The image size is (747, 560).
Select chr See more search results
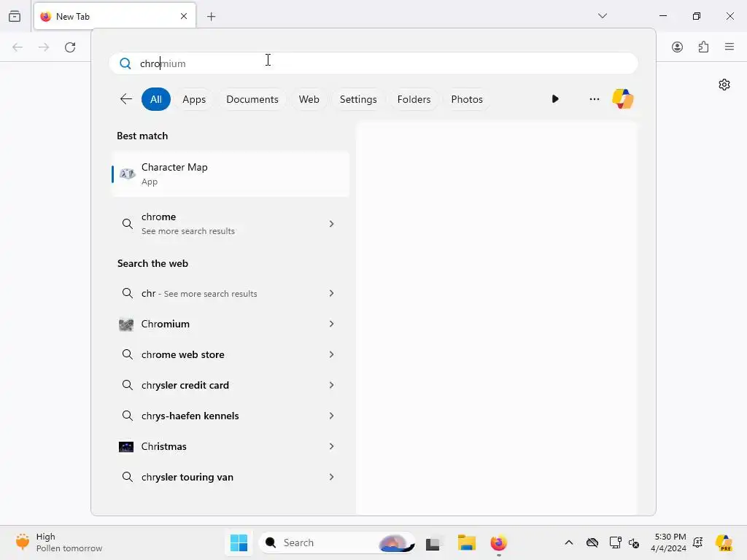point(231,293)
